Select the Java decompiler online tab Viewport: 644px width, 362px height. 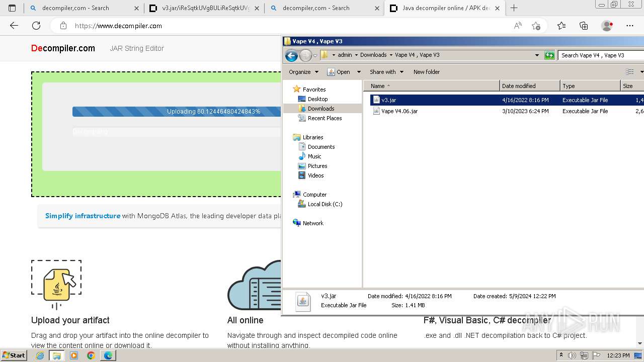tap(444, 8)
